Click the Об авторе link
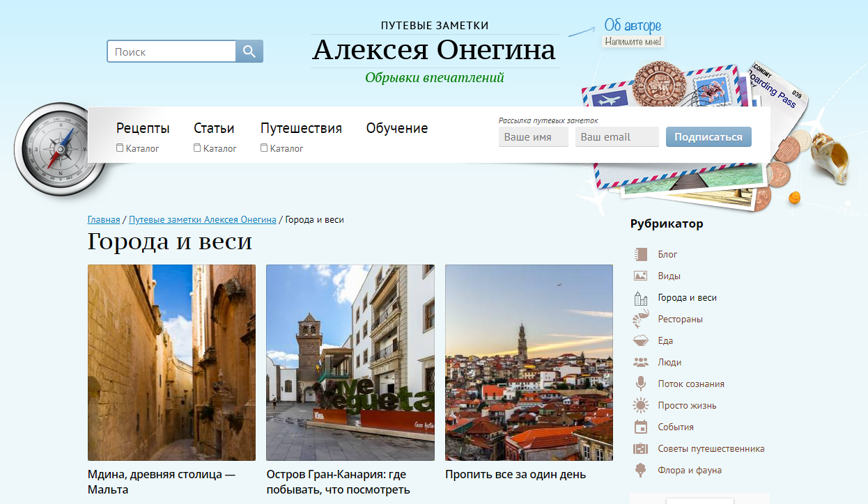 pyautogui.click(x=633, y=26)
